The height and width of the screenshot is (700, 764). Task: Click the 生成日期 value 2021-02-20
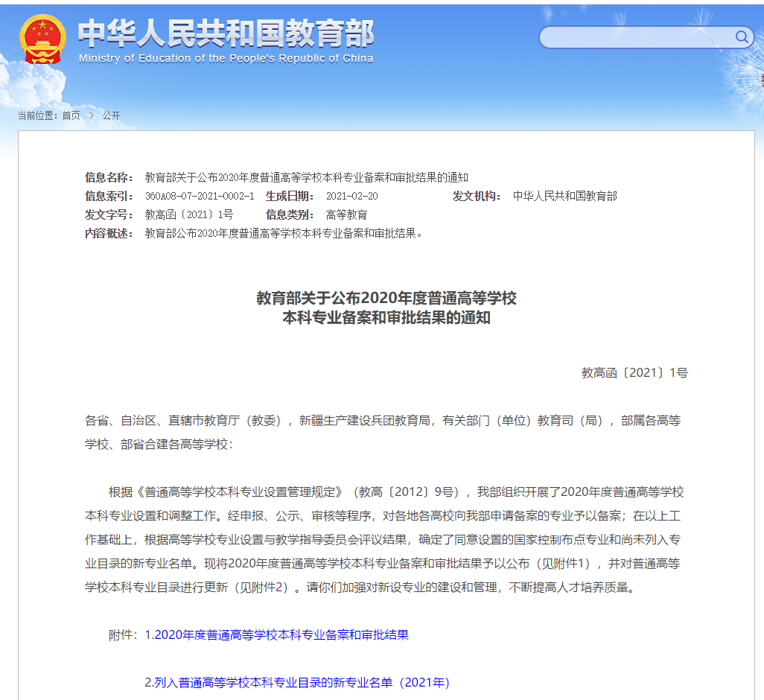tap(352, 196)
